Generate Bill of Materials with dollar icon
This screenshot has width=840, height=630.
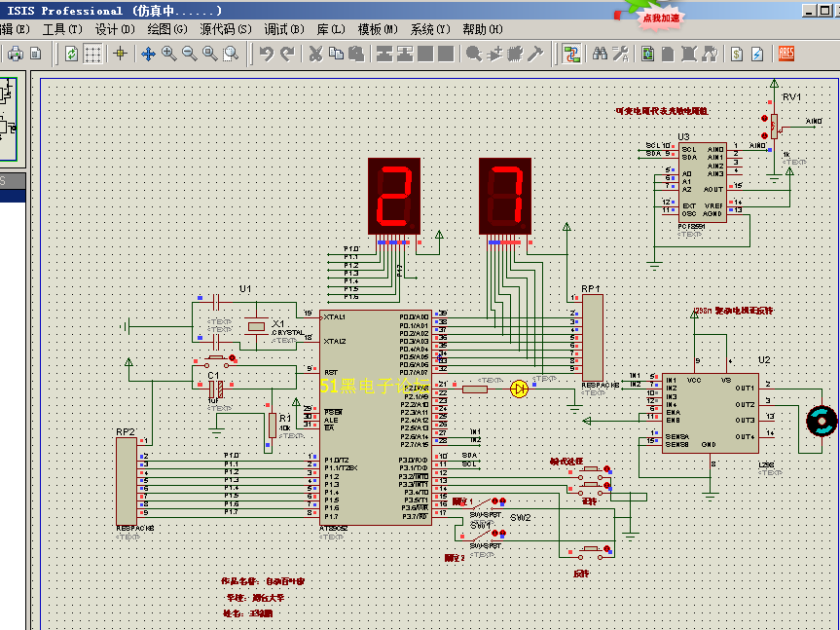point(737,54)
